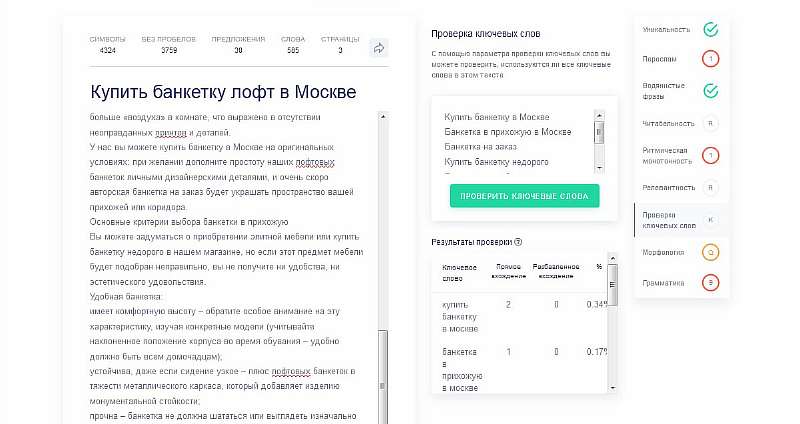Open the Уникальность green check indicator

click(710, 30)
